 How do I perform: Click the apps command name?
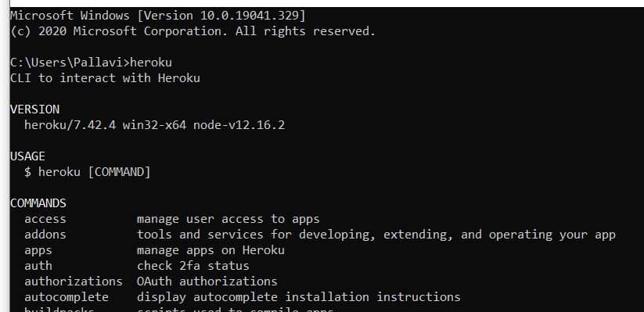38,250
